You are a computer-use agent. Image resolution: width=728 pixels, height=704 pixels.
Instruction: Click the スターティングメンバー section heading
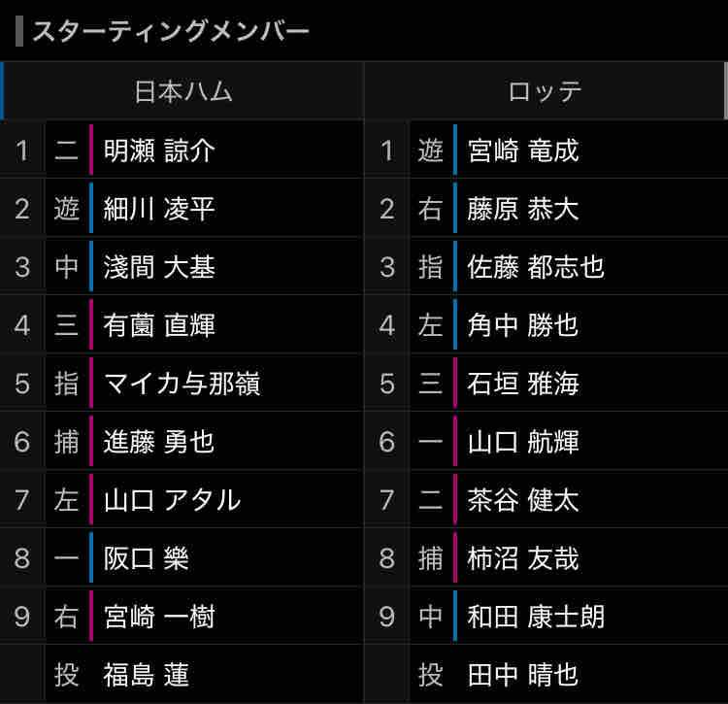click(x=171, y=31)
